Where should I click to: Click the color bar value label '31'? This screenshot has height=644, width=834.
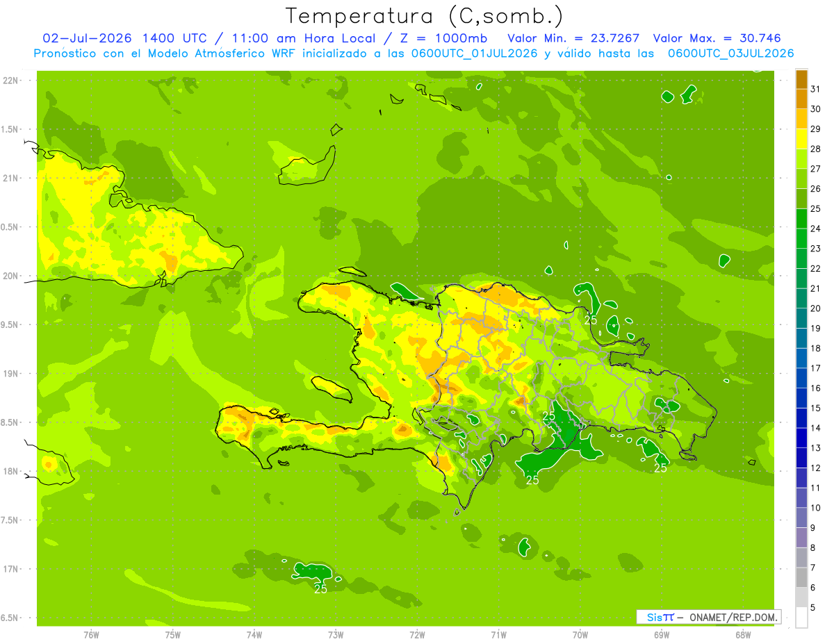coord(816,89)
